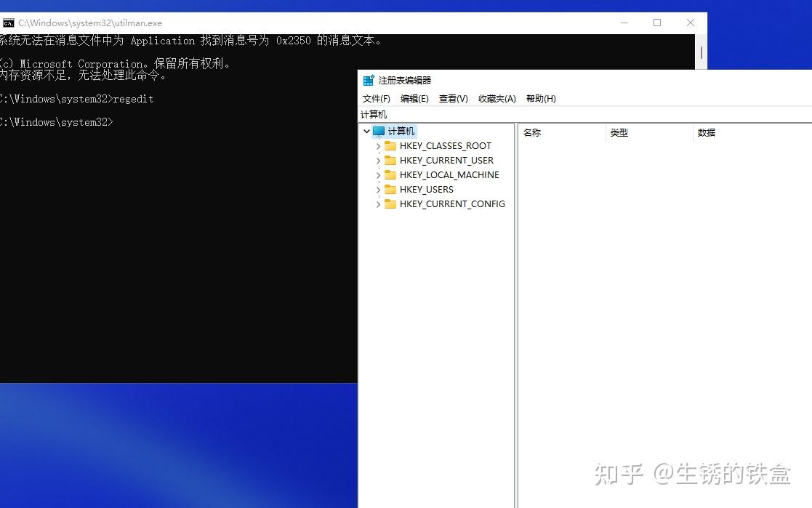
Task: Click the 计算机 computer icon in the tree
Action: 379,132
